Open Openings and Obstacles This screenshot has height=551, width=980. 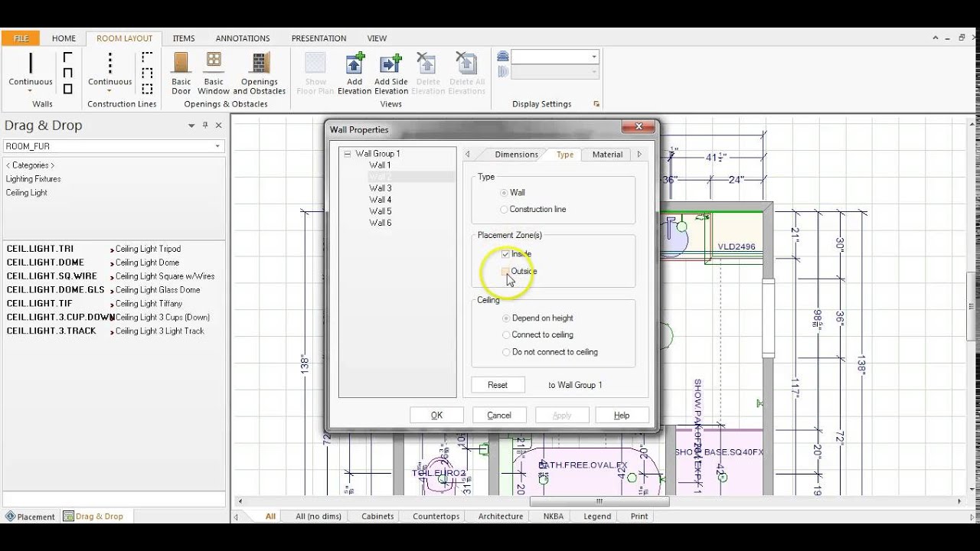pyautogui.click(x=260, y=73)
